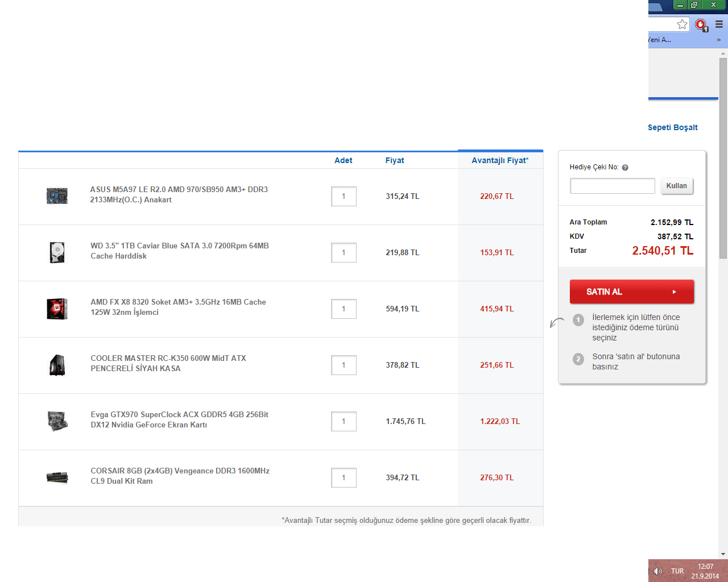728x582 pixels.
Task: Click the 415,94 TL discounted price
Action: click(x=497, y=309)
